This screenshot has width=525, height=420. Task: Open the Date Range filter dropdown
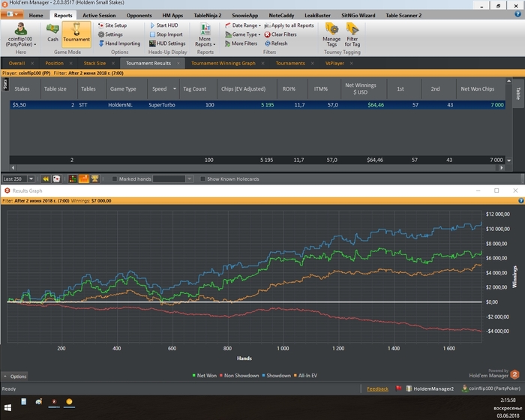coord(243,25)
